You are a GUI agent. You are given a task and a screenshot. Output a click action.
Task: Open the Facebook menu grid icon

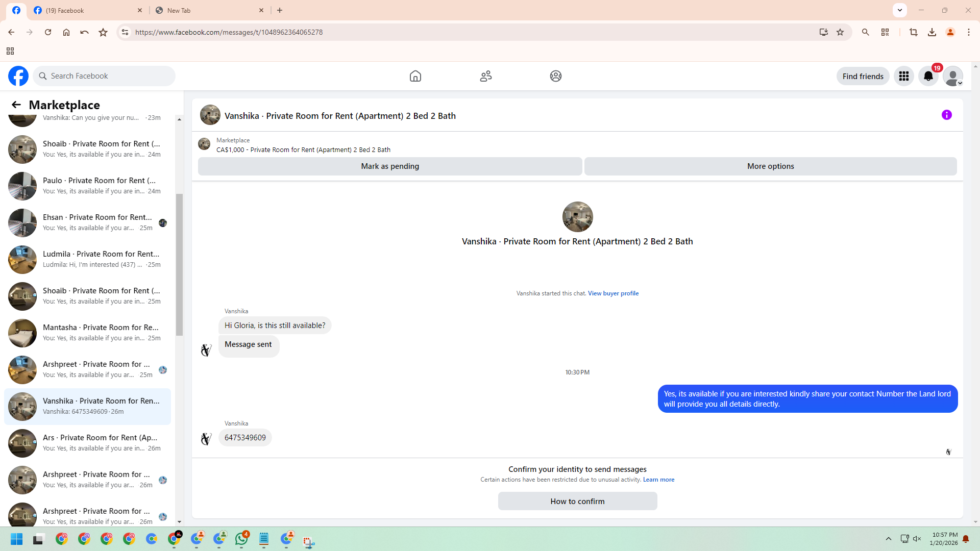(x=904, y=76)
